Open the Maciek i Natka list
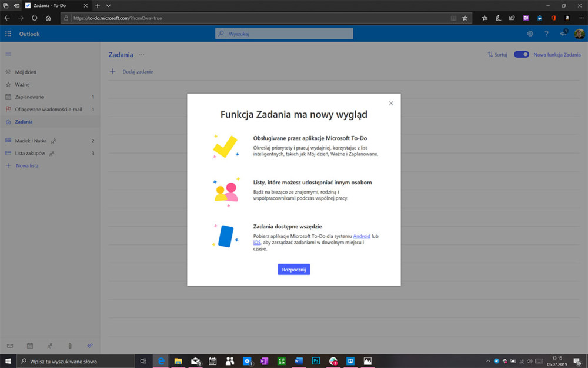 pos(50,141)
